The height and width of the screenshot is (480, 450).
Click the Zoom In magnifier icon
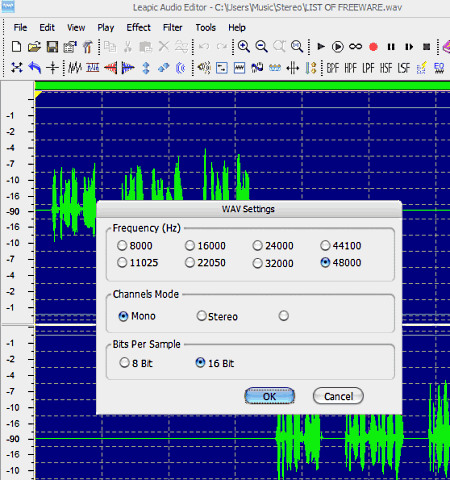(244, 47)
